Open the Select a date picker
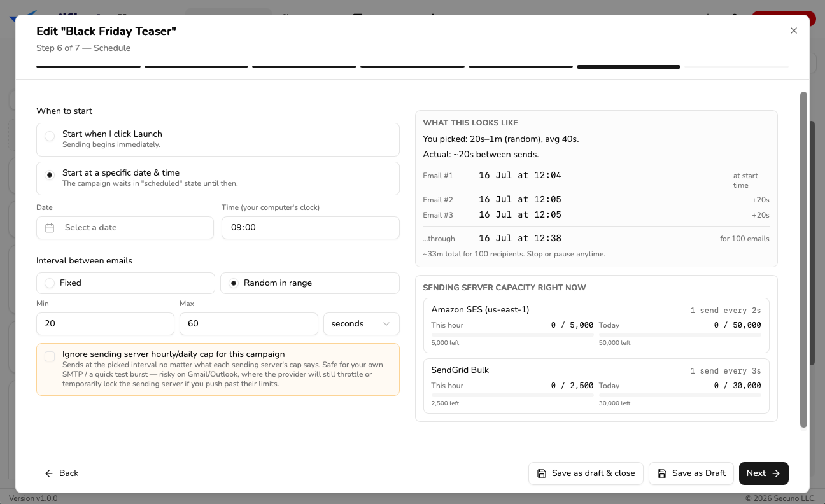The width and height of the screenshot is (825, 504). [x=125, y=228]
